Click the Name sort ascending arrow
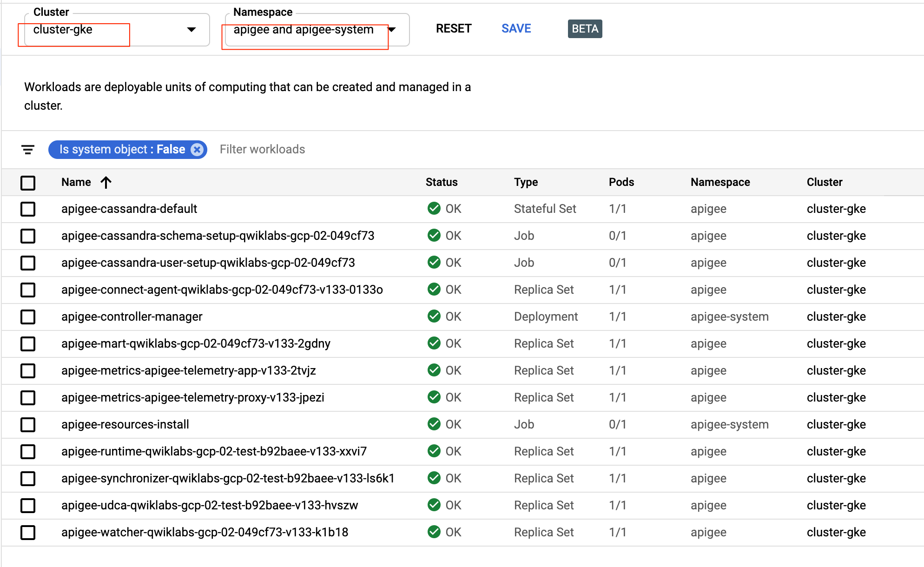This screenshot has width=924, height=567. pos(106,182)
